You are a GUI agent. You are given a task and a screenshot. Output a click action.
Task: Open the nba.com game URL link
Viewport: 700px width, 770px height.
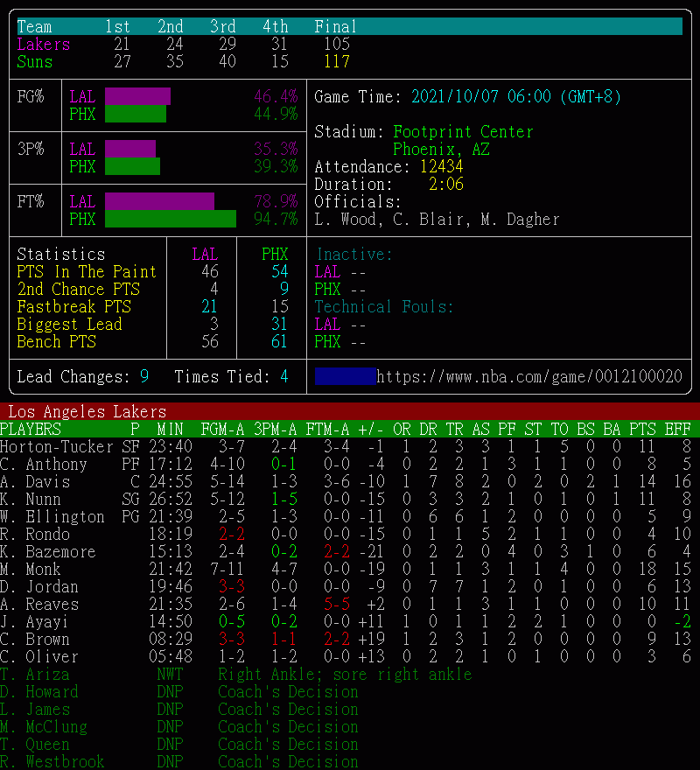[x=529, y=377]
